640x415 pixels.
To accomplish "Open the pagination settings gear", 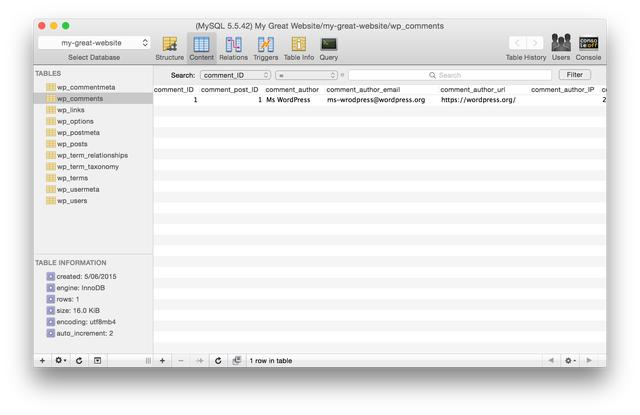I will (x=570, y=361).
